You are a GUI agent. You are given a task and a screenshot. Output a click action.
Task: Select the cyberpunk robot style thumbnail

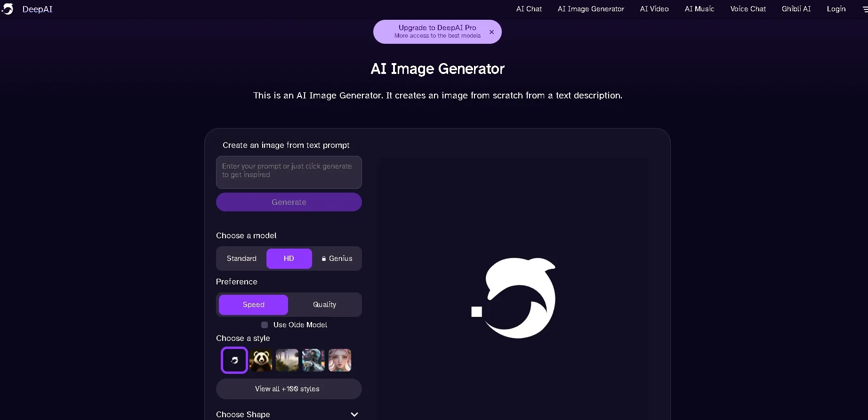point(313,360)
